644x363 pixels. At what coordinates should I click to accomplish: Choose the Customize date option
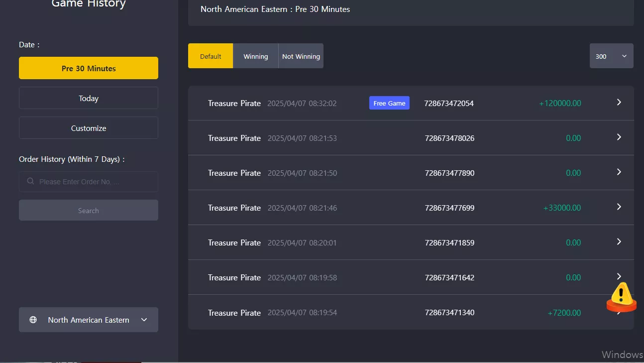click(89, 128)
